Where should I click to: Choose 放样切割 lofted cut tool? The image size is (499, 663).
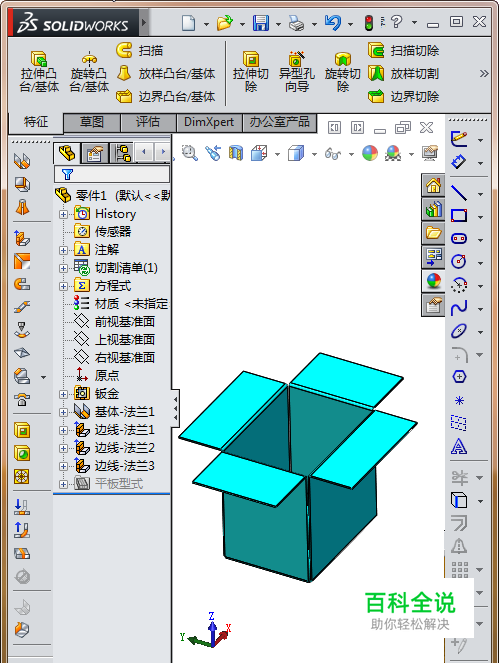coord(403,74)
